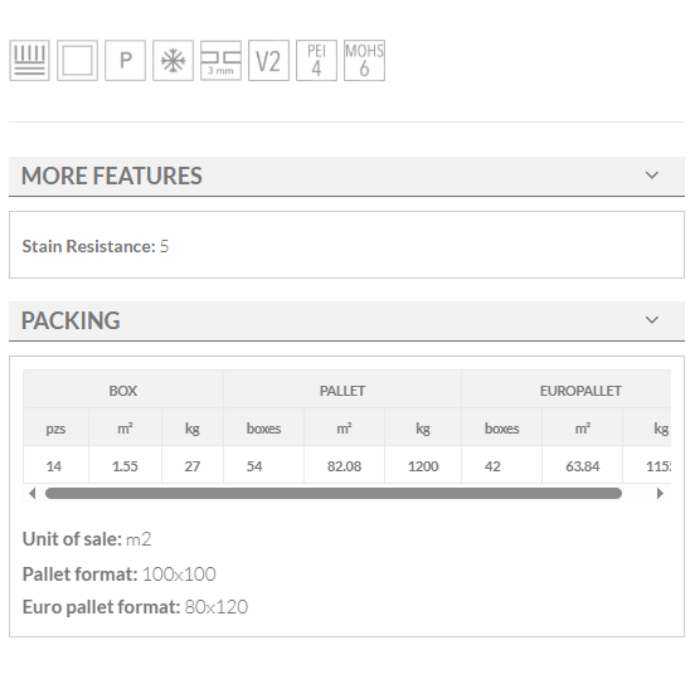Click the underfloor heating icon

pos(27,60)
